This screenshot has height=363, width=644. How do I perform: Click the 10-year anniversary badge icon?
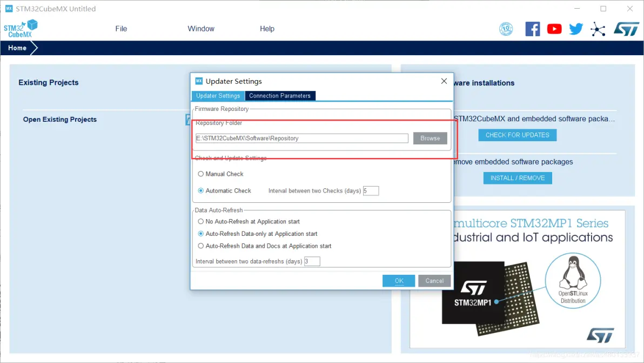506,29
